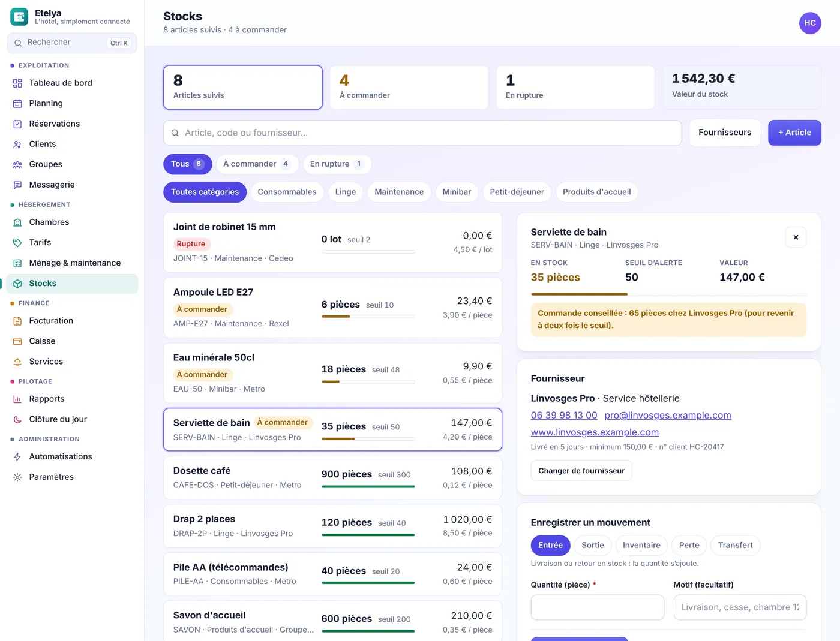Show only the Minibar category
This screenshot has width=840, height=641.
tap(457, 192)
